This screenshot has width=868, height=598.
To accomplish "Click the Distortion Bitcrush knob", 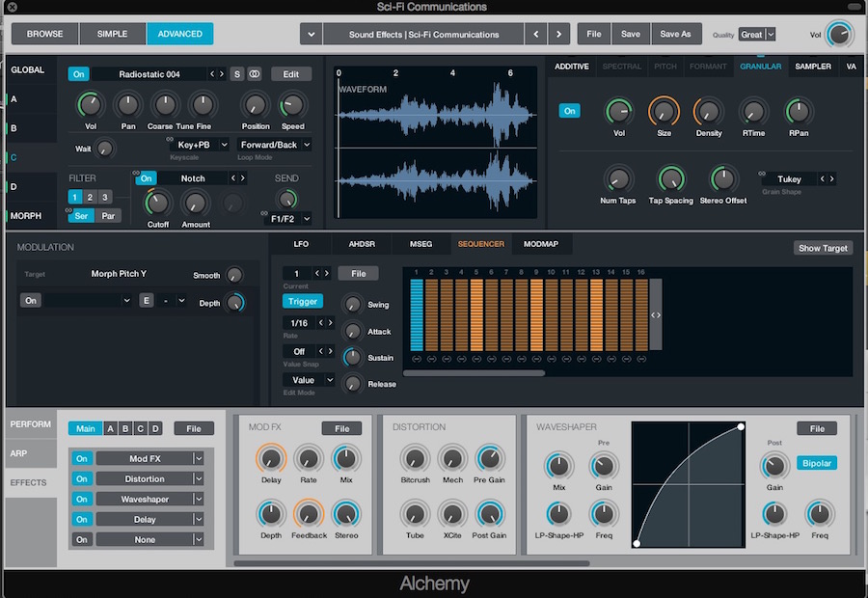I will click(415, 458).
